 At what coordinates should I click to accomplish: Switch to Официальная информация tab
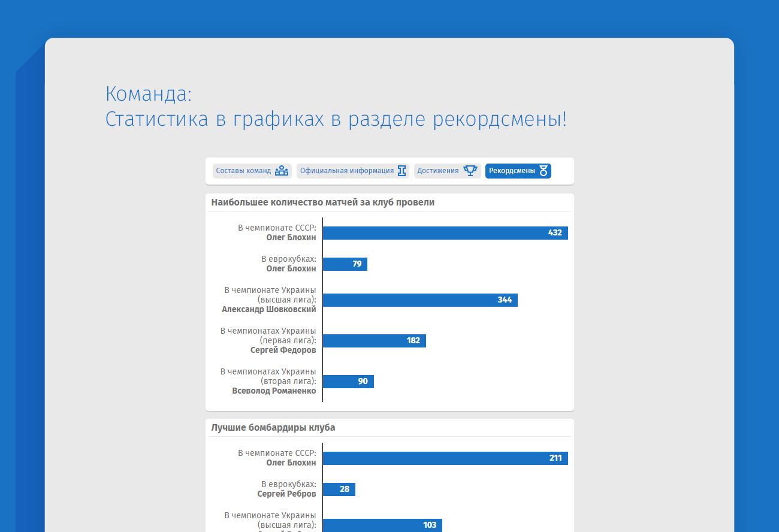[x=346, y=171]
